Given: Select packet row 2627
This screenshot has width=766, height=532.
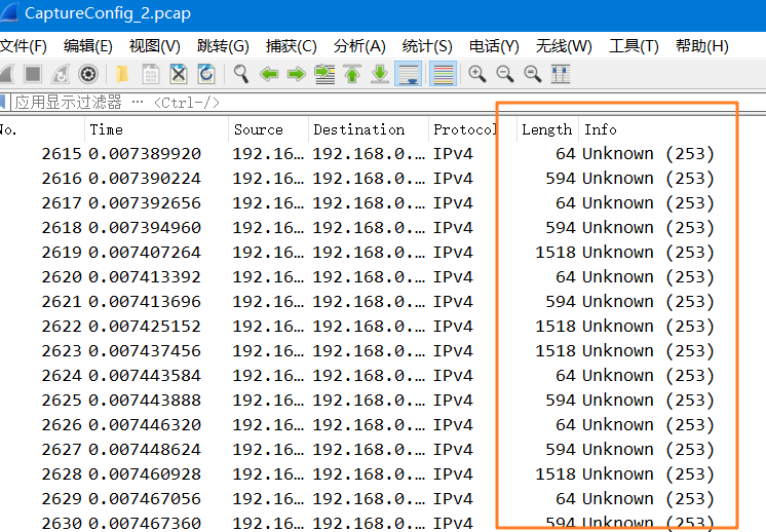Looking at the screenshot, I should (383, 449).
